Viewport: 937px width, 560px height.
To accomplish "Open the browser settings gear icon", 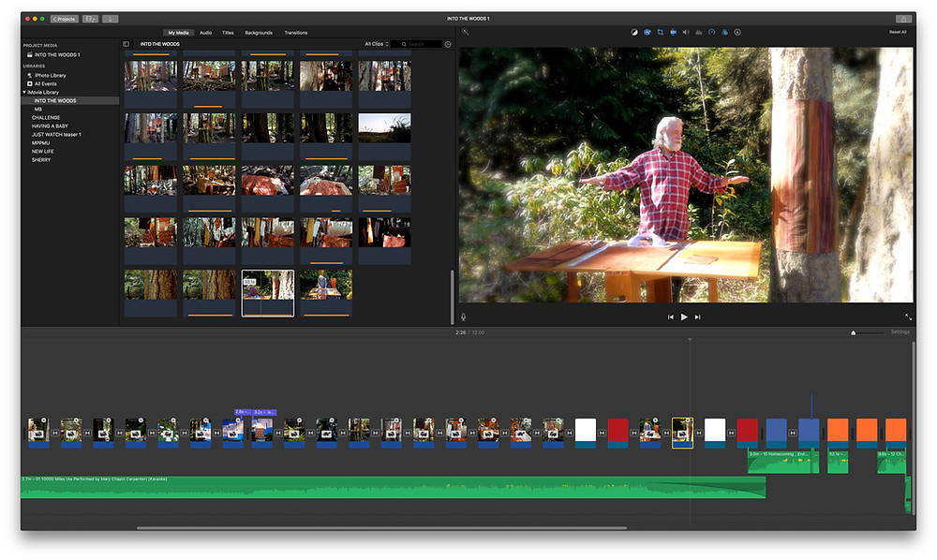I will (x=448, y=44).
